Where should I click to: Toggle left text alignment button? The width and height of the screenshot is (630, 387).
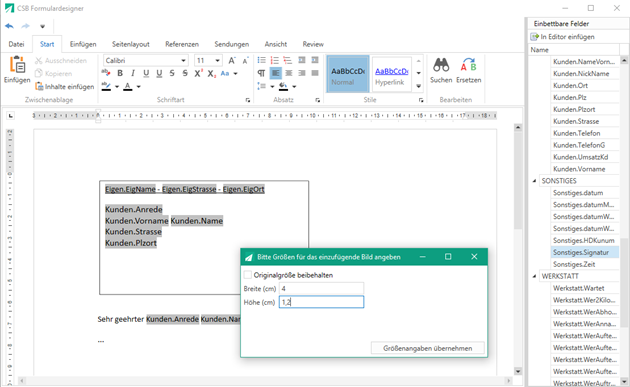[x=275, y=73]
